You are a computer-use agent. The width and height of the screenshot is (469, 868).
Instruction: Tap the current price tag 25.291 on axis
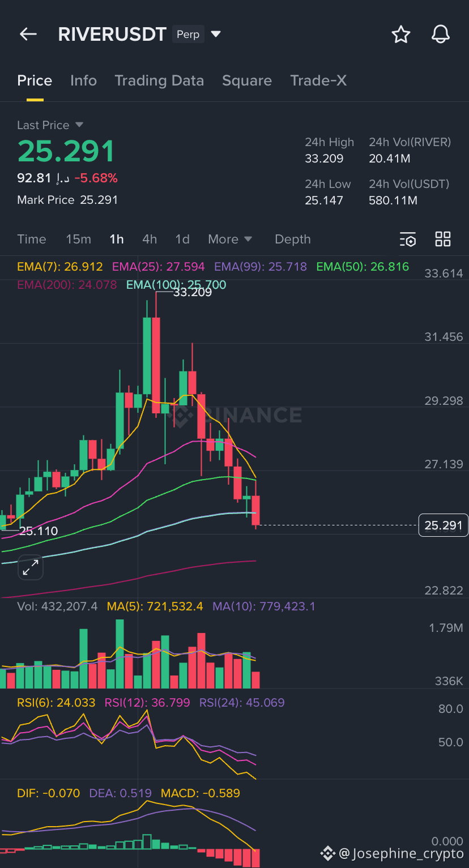[444, 525]
